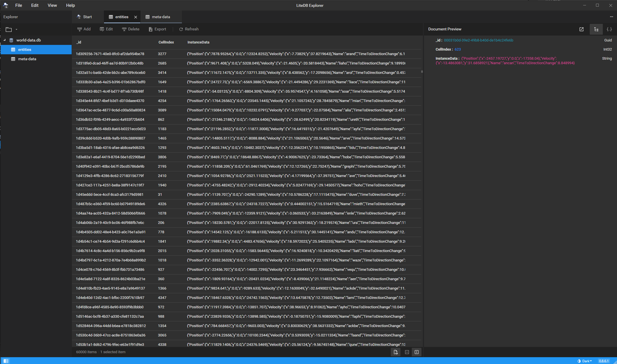Select row with id 1d3775ac-db05-48d3-8a65-b0221ecc0d23

coord(246,129)
